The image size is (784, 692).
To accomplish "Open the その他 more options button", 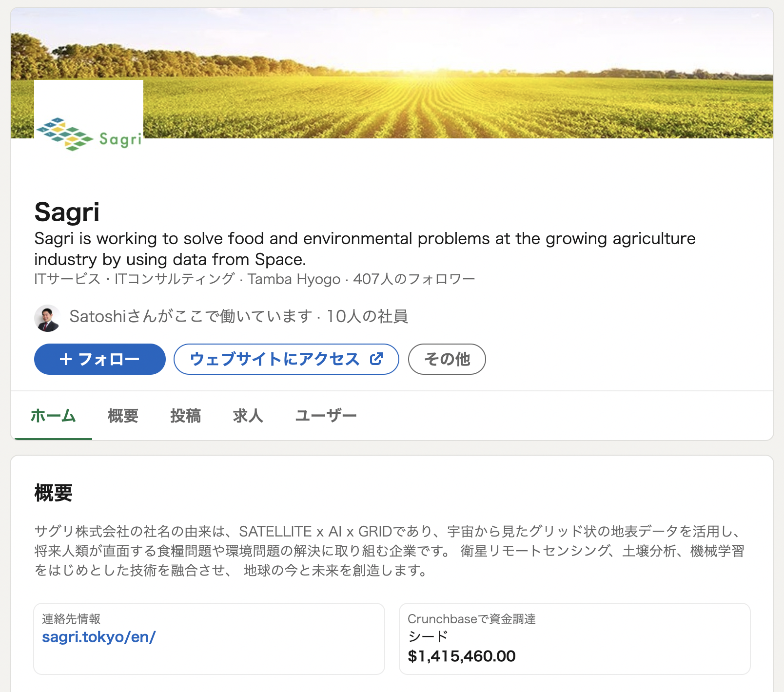I will point(447,359).
